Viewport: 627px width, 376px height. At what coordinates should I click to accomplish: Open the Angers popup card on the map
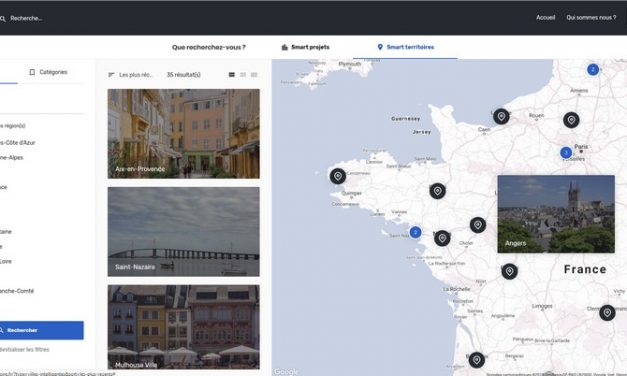tap(556, 214)
